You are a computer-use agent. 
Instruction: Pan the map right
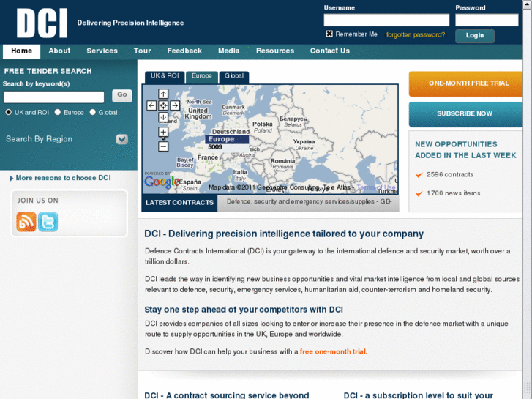(175, 105)
